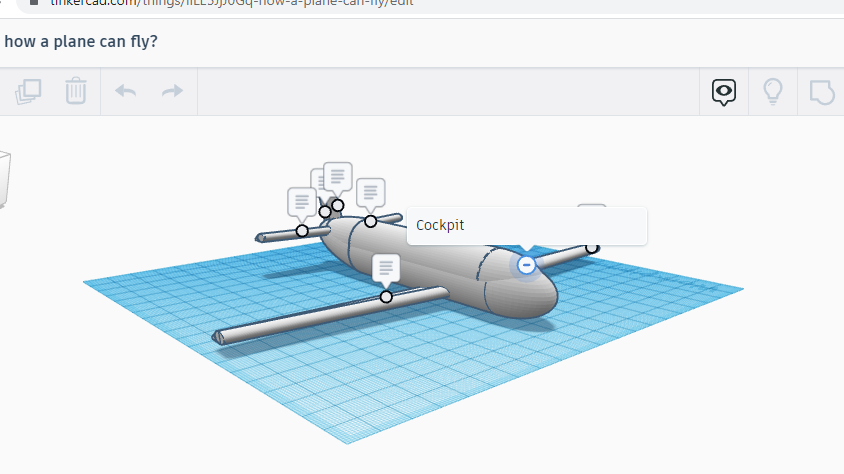Select the front wing note anchor point
This screenshot has width=844, height=474.
click(x=386, y=296)
